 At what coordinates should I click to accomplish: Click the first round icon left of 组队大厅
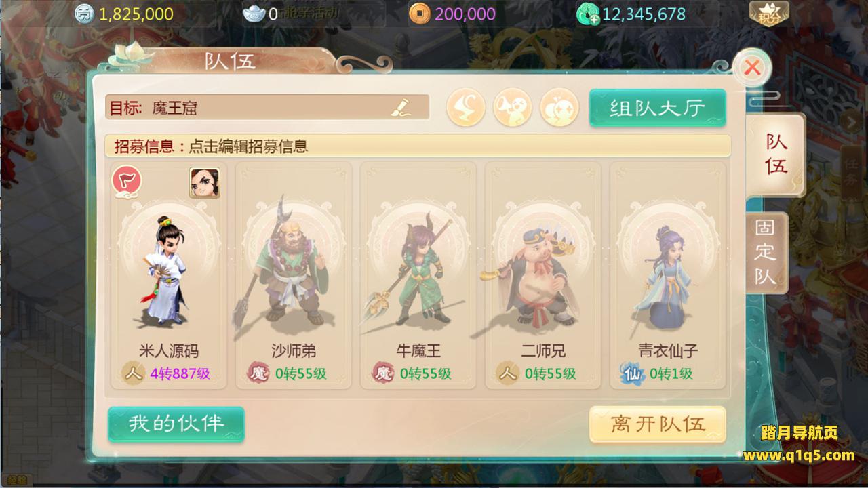tap(466, 108)
